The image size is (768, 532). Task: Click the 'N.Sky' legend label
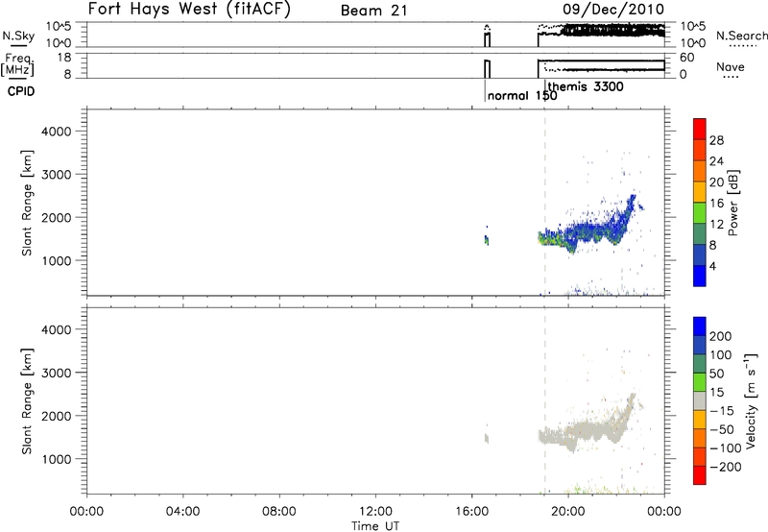pyautogui.click(x=18, y=36)
